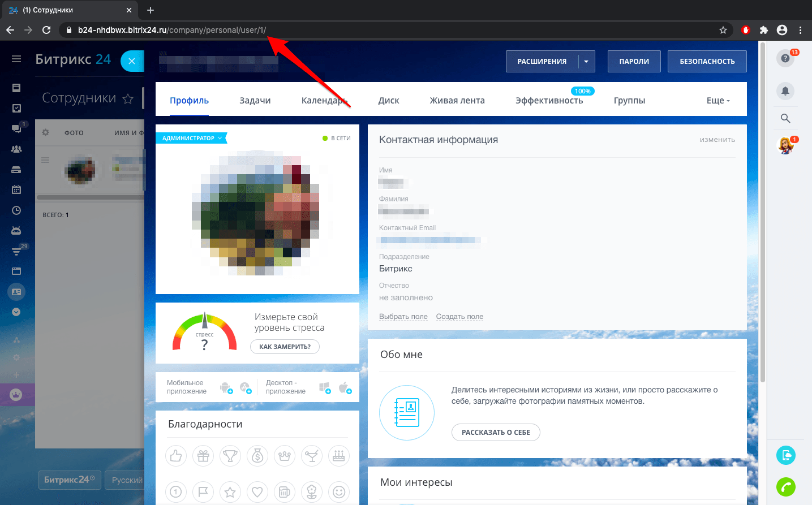The width and height of the screenshot is (812, 505).
Task: Switch to the Профиль tab
Action: pos(189,100)
